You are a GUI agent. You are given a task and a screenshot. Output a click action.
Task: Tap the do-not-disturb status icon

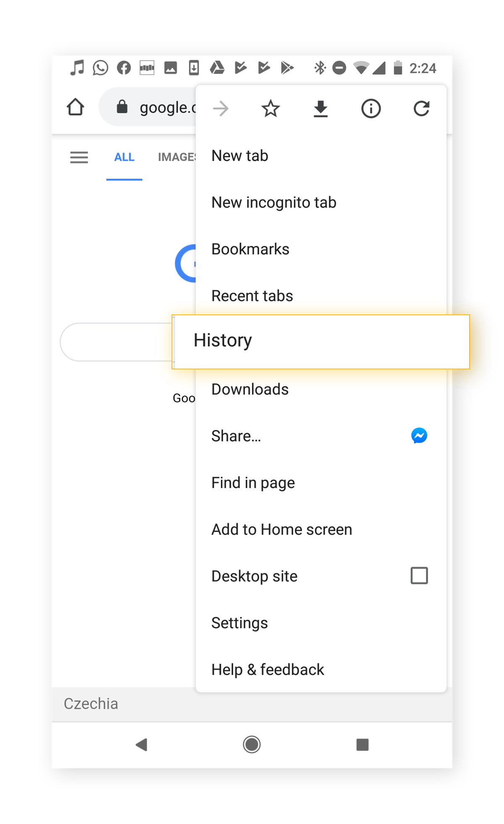(339, 68)
